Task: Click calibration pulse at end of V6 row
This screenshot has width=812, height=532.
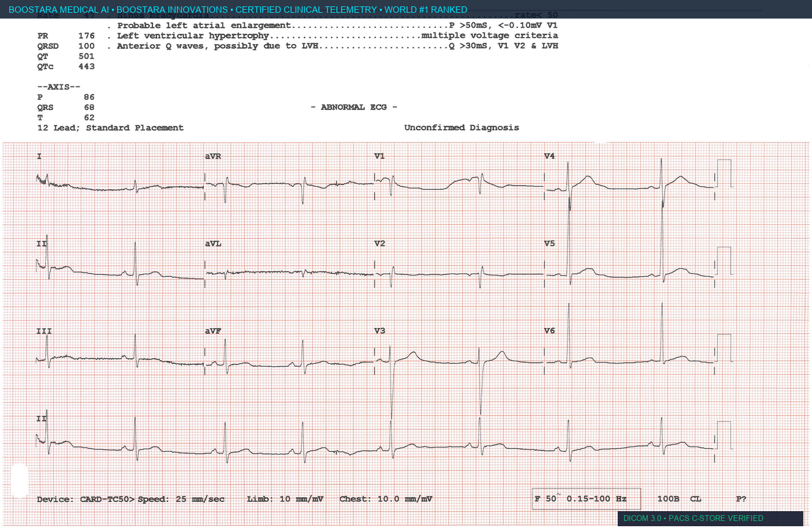Action: pos(723,348)
